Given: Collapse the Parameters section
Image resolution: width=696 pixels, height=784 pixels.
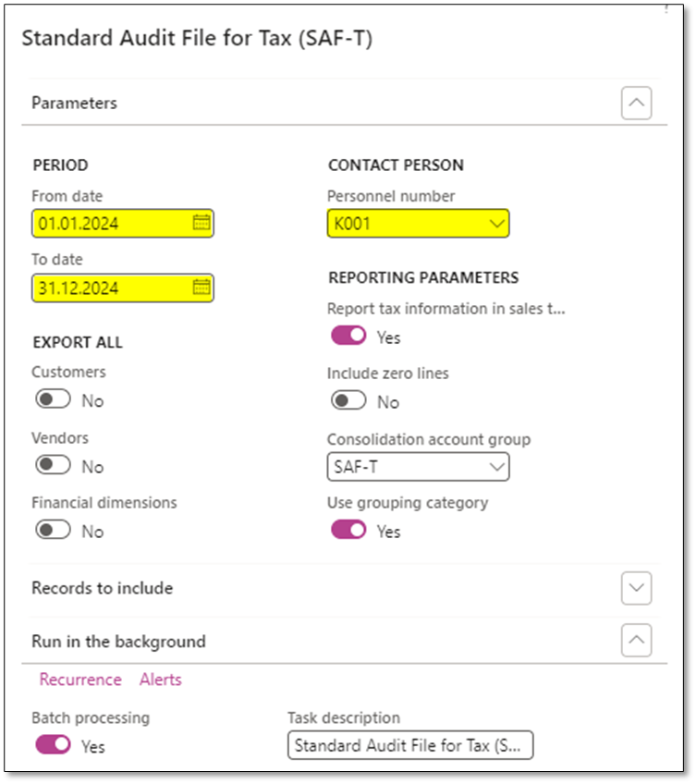Looking at the screenshot, I should click(636, 103).
